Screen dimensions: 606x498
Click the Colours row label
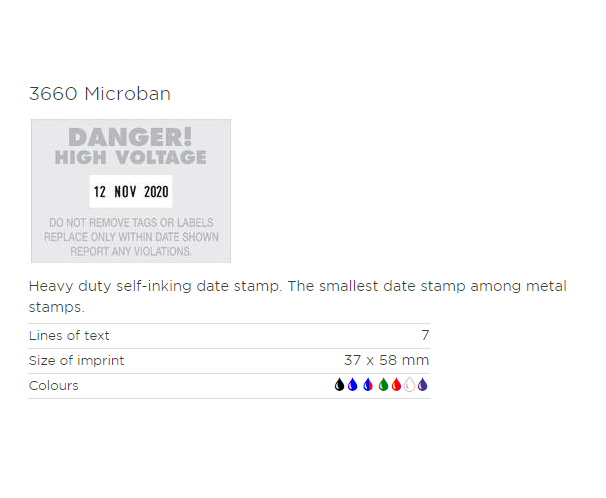coord(54,386)
